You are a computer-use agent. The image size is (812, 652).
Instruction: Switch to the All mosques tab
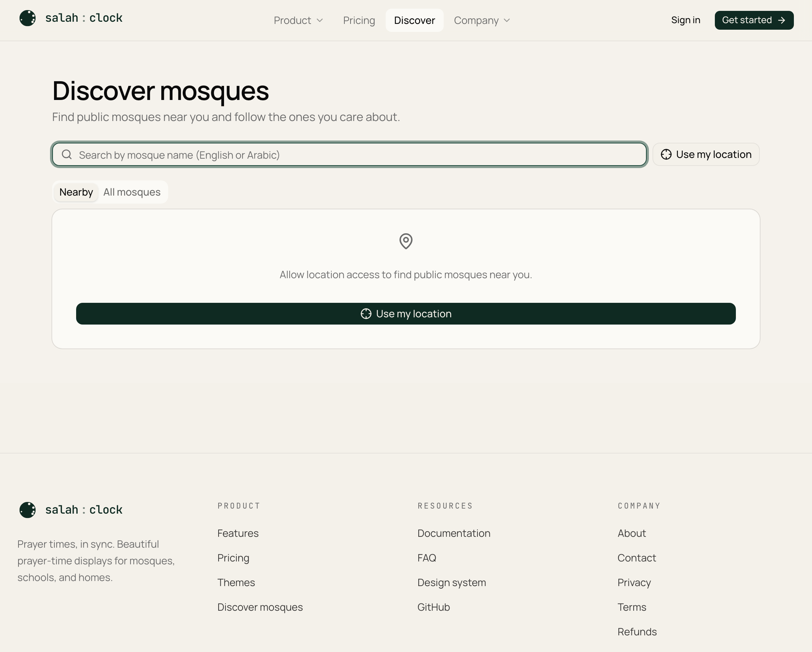pyautogui.click(x=132, y=192)
